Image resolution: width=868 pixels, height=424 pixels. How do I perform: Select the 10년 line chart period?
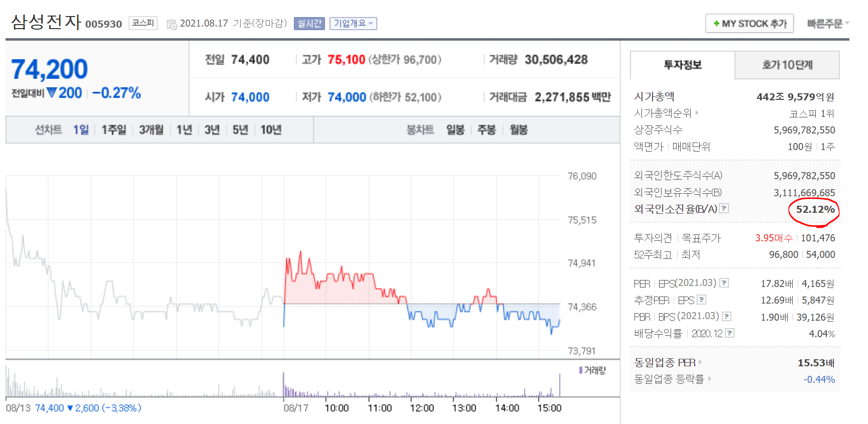271,130
